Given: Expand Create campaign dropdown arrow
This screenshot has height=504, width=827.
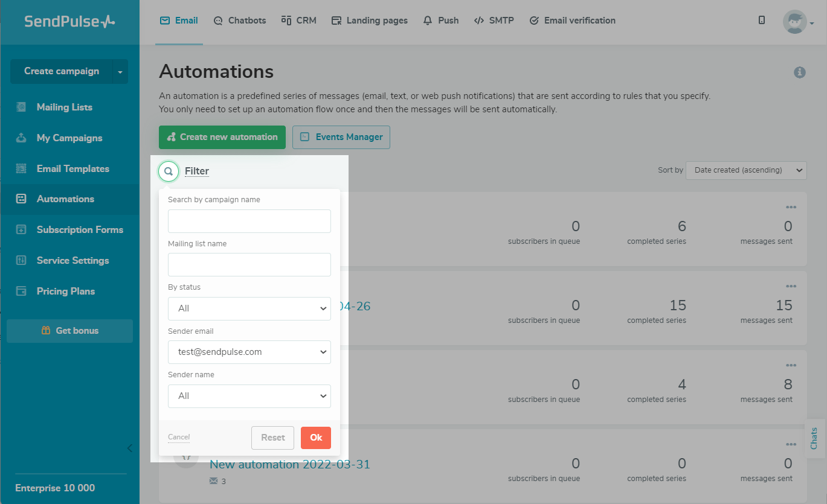Looking at the screenshot, I should [120, 72].
